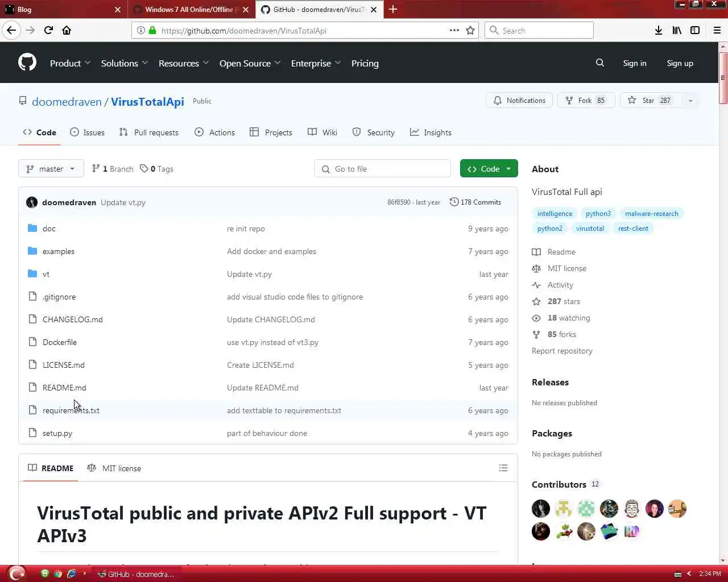Click the python3 topic tag

point(598,214)
